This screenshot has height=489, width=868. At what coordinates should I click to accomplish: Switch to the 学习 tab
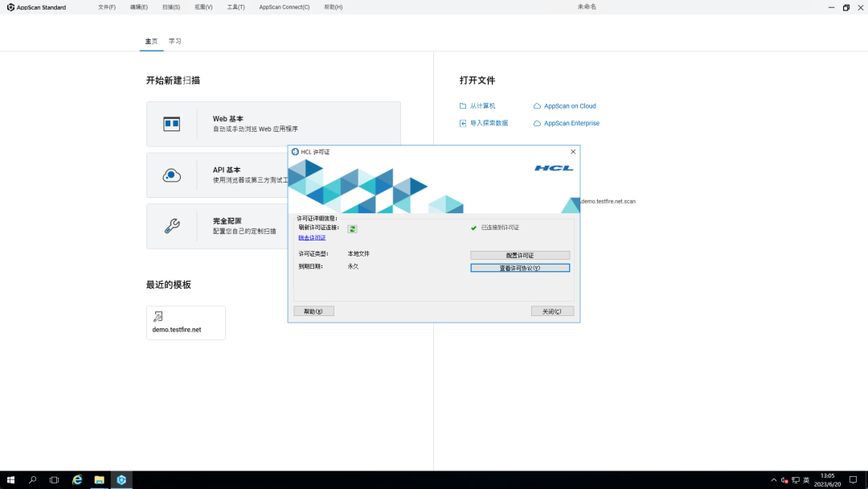coord(175,41)
